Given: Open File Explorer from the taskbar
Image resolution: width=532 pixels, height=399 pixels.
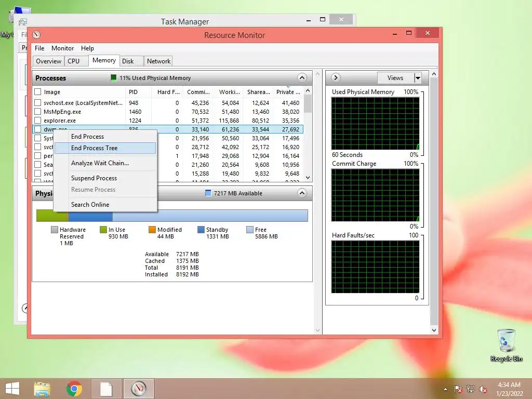Looking at the screenshot, I should point(42,389).
